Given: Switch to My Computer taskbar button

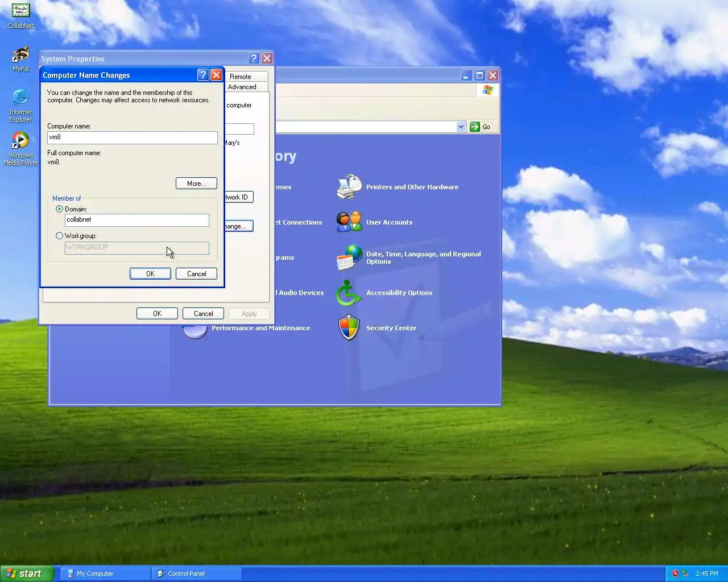Looking at the screenshot, I should point(105,573).
